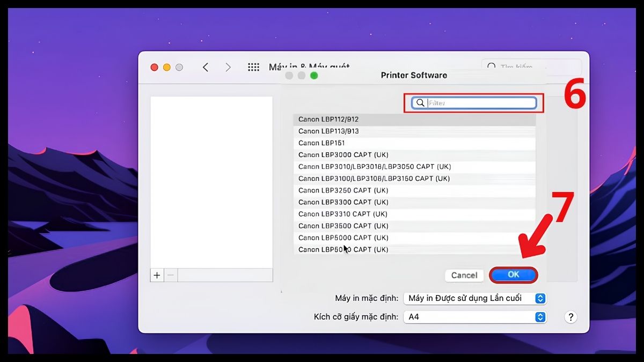Screen dimensions: 644x362
Task: Click the yellow minimize button of preferences window
Action: click(x=166, y=67)
